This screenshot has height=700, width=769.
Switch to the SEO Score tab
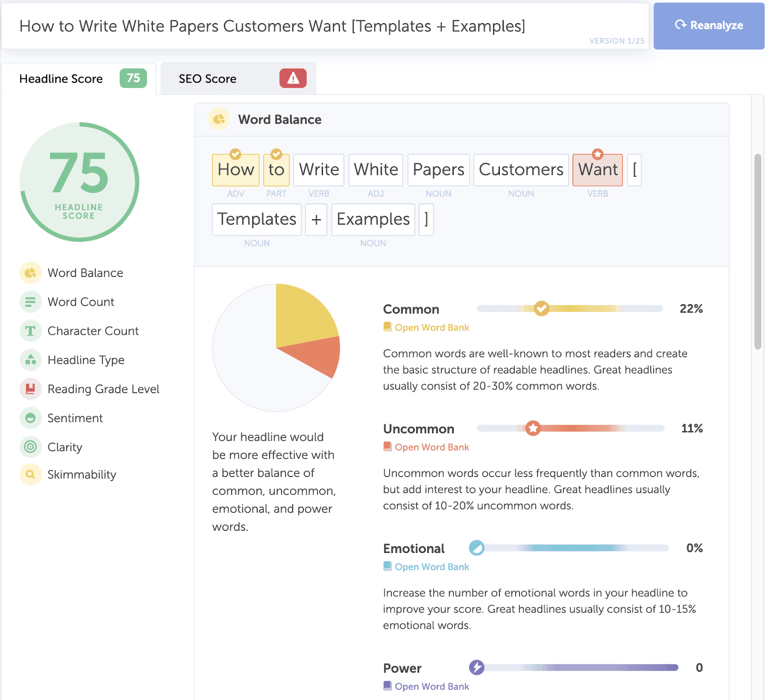[x=208, y=78]
